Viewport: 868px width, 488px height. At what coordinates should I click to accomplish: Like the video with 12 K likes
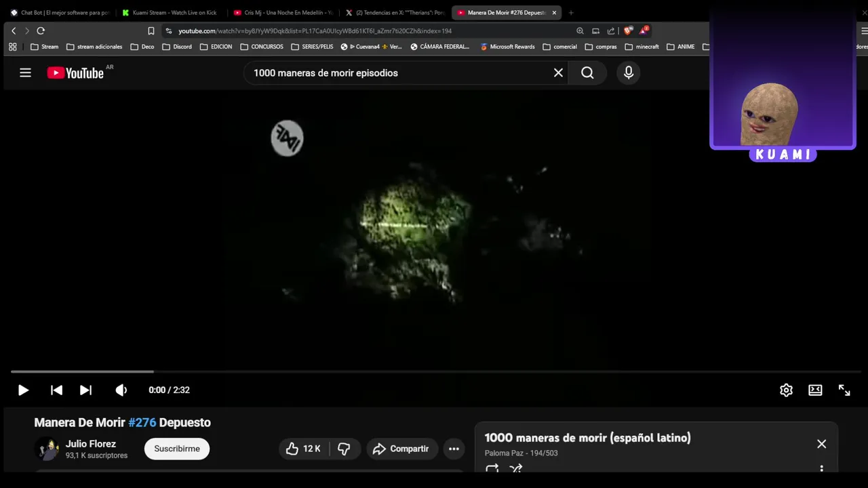[303, 449]
